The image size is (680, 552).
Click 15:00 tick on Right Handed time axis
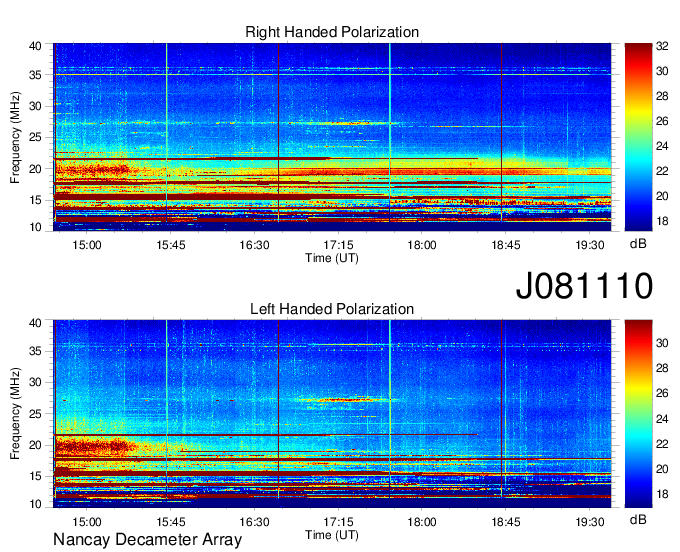click(x=87, y=245)
